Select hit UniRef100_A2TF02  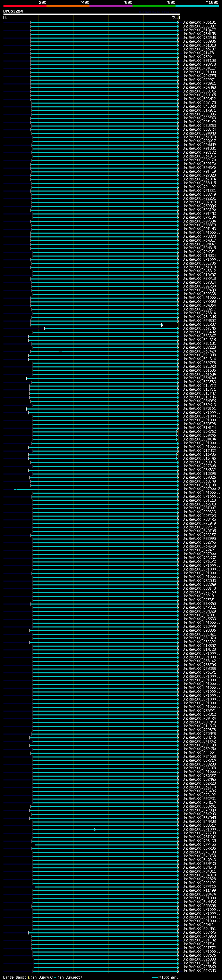199,940
